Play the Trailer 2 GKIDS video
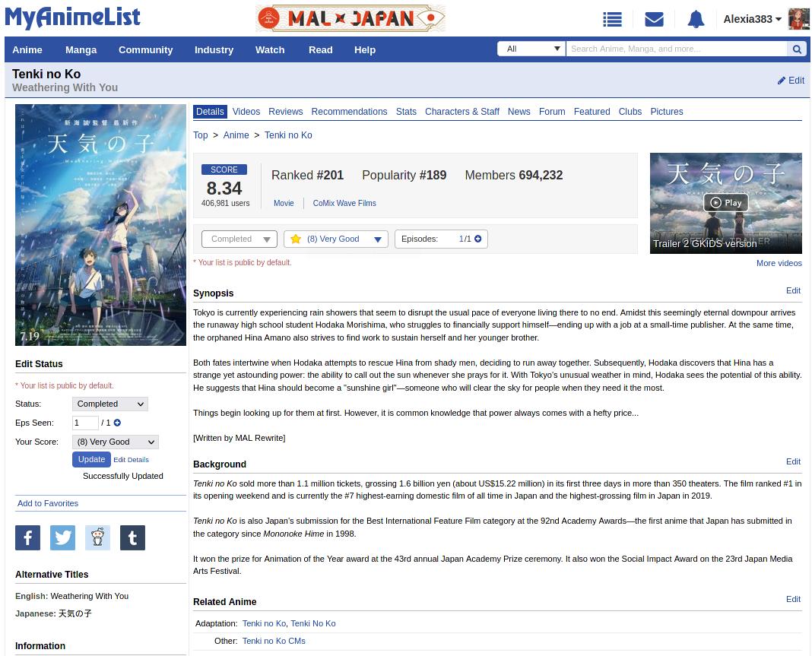 725,202
